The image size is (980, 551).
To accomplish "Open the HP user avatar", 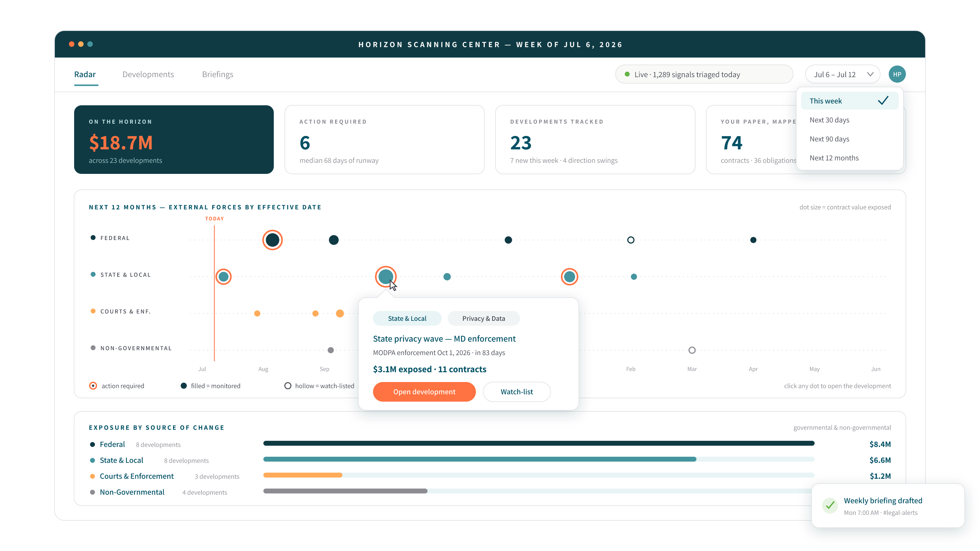I will pyautogui.click(x=897, y=74).
